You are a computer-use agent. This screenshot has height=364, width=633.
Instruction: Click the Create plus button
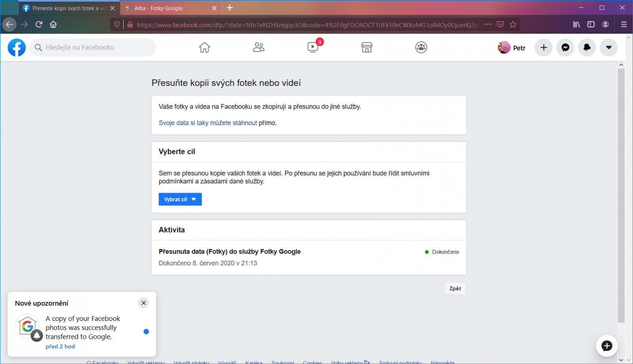point(544,47)
